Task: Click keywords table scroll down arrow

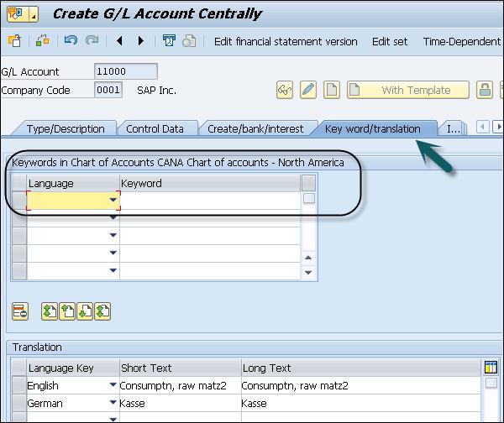Action: click(308, 273)
